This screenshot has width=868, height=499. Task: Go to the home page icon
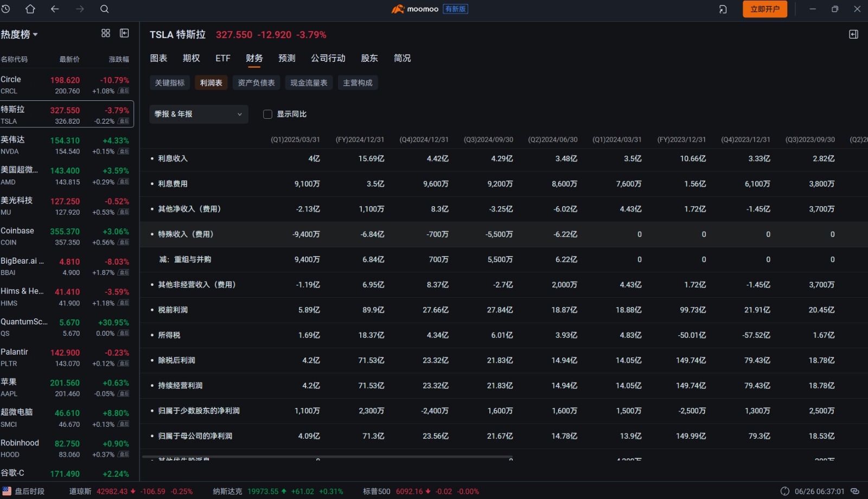coord(30,9)
